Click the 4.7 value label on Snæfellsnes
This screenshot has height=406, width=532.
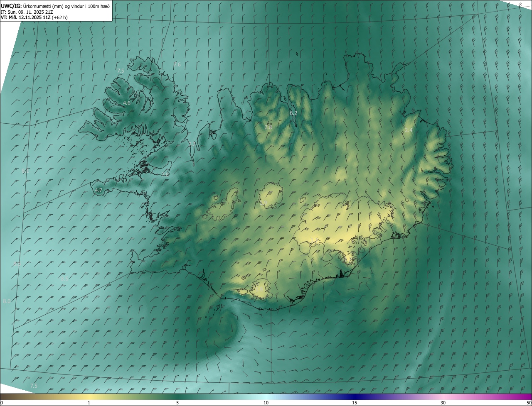point(99,190)
